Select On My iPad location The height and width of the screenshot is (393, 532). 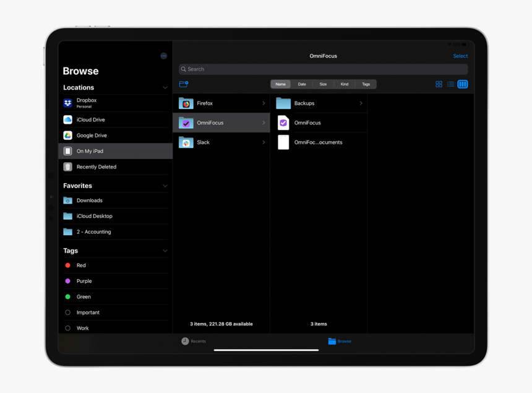point(115,151)
